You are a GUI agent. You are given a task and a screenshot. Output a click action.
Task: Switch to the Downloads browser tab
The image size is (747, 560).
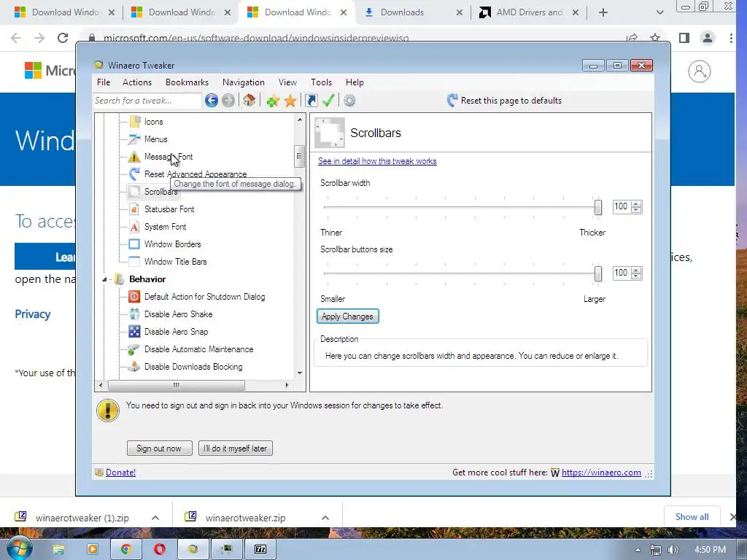pos(413,12)
